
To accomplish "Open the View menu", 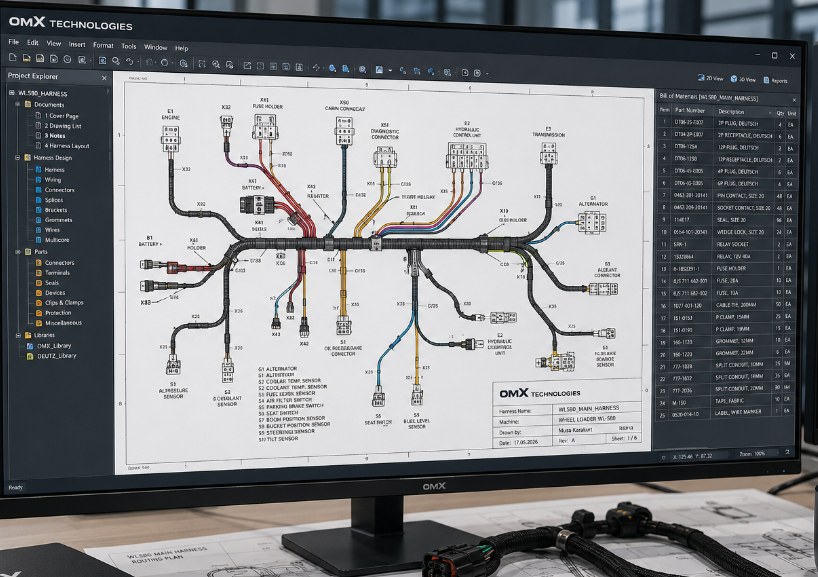I will 54,43.
